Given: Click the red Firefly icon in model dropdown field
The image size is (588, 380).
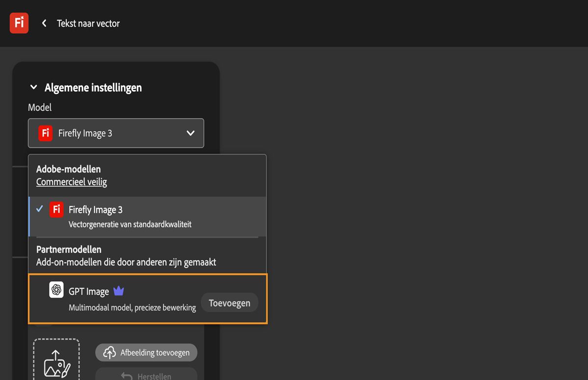Looking at the screenshot, I should click(x=46, y=133).
